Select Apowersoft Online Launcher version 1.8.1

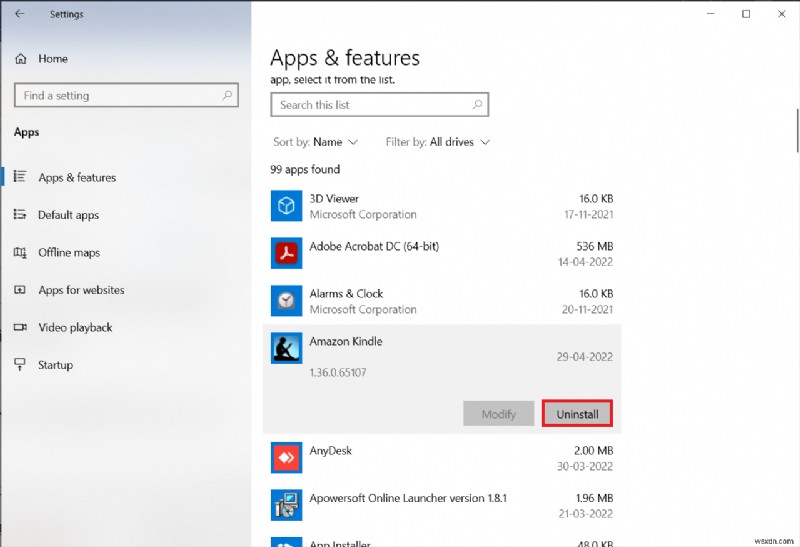(x=408, y=498)
